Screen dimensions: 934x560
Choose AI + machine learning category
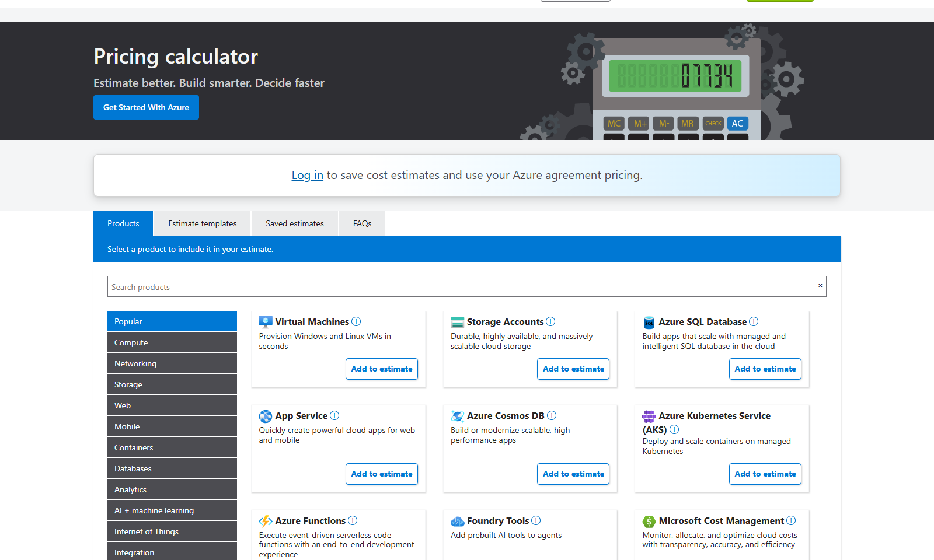(x=172, y=510)
